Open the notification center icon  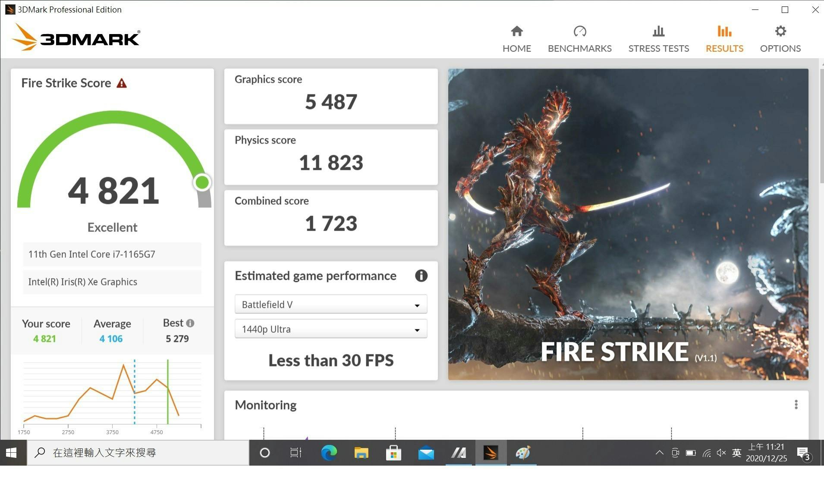pyautogui.click(x=803, y=453)
